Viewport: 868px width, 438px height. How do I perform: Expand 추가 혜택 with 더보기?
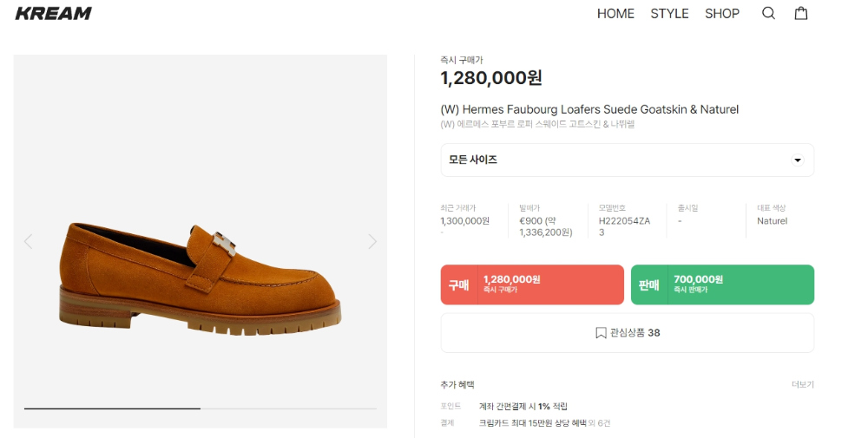[802, 384]
